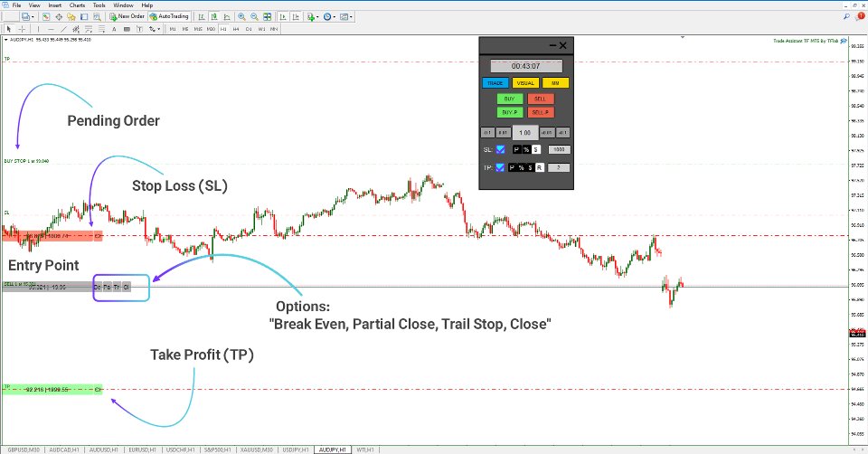Open the Market Watch window icon

coord(46,16)
